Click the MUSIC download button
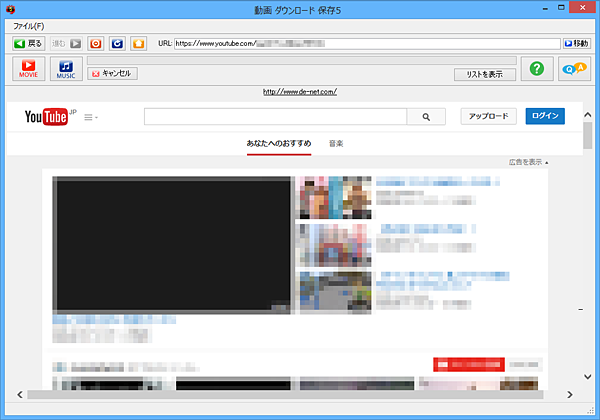Image resolution: width=600 pixels, height=420 pixels. pos(66,69)
